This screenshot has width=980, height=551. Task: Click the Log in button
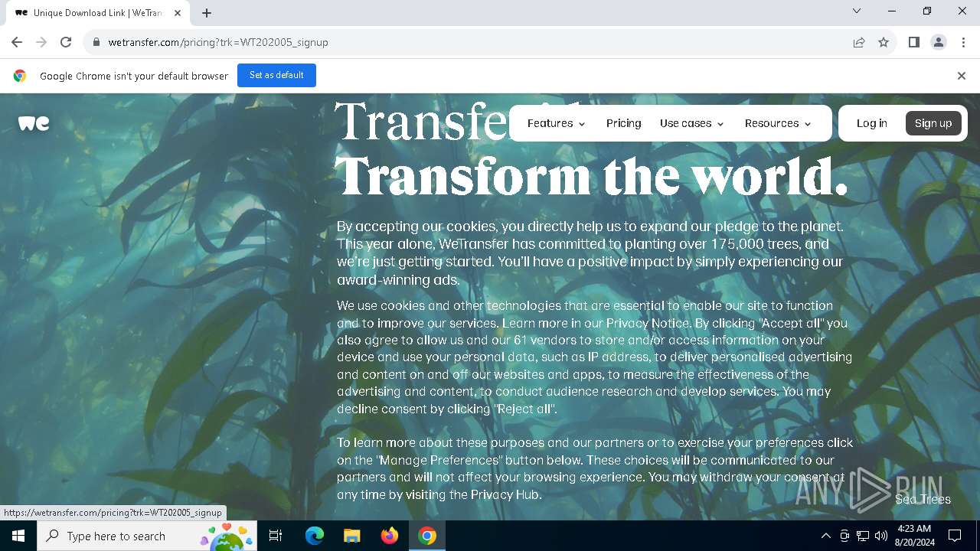(872, 123)
